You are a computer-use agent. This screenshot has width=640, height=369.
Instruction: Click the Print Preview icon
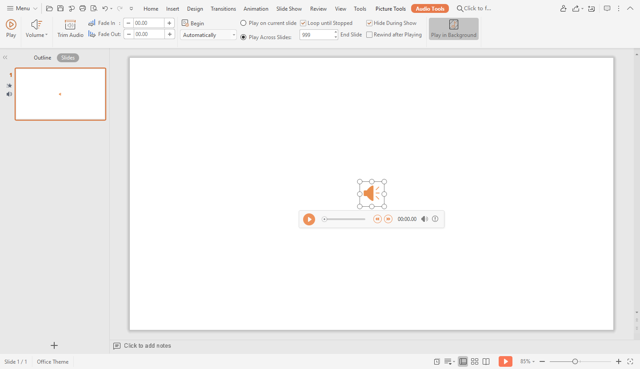point(93,9)
